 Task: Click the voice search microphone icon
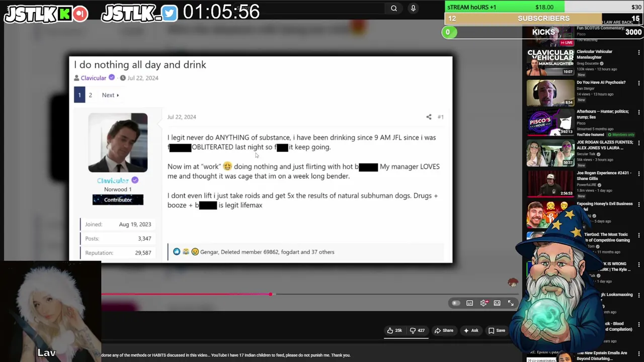coord(413,8)
